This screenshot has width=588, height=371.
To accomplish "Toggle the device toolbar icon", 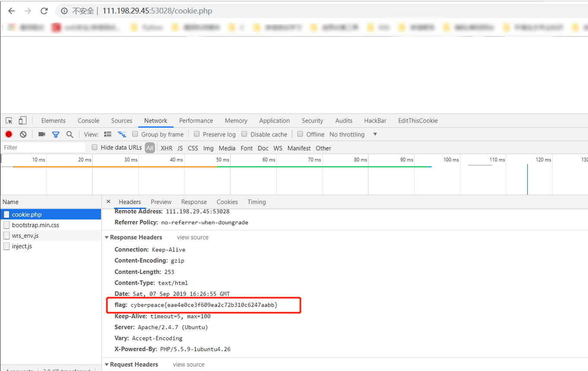I will point(22,120).
